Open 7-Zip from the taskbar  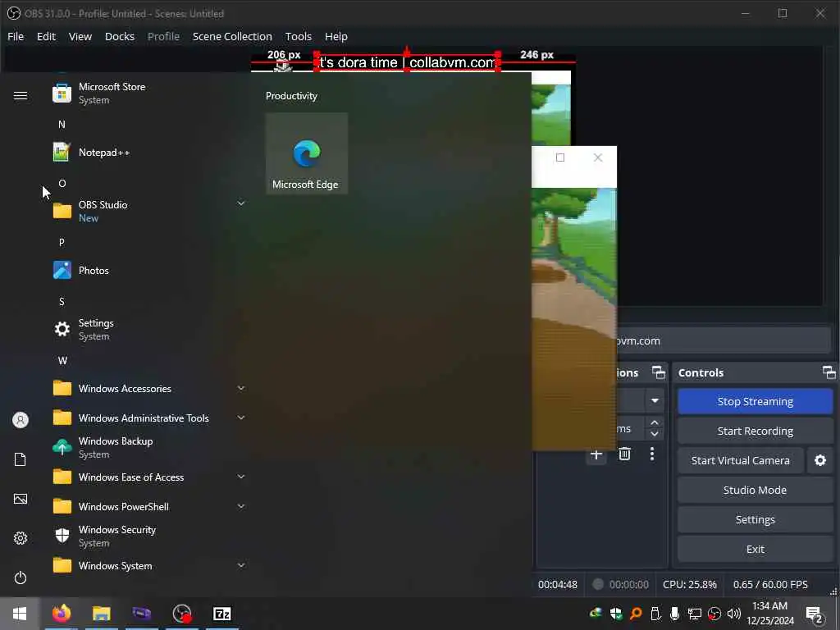click(221, 614)
